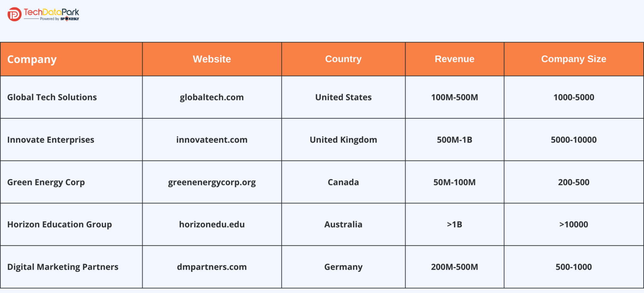
Task: Click the 500M-1B revenue value
Action: [x=454, y=140]
